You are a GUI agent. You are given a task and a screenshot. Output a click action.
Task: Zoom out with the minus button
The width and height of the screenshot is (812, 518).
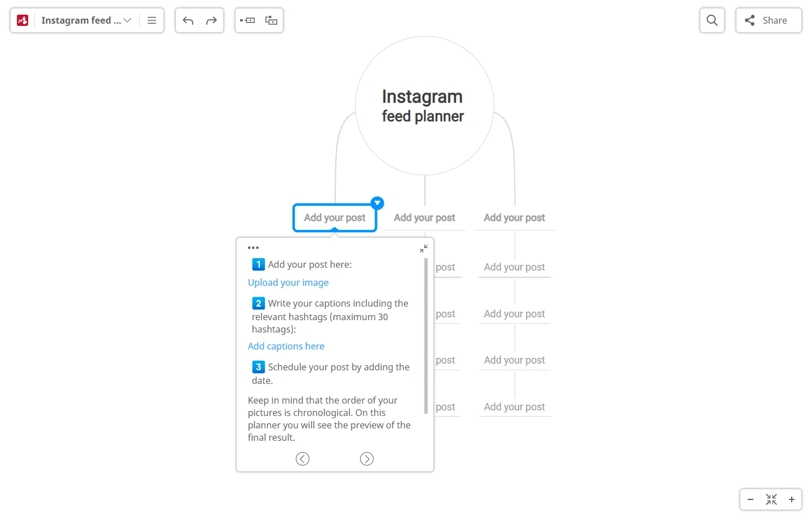[751, 499]
